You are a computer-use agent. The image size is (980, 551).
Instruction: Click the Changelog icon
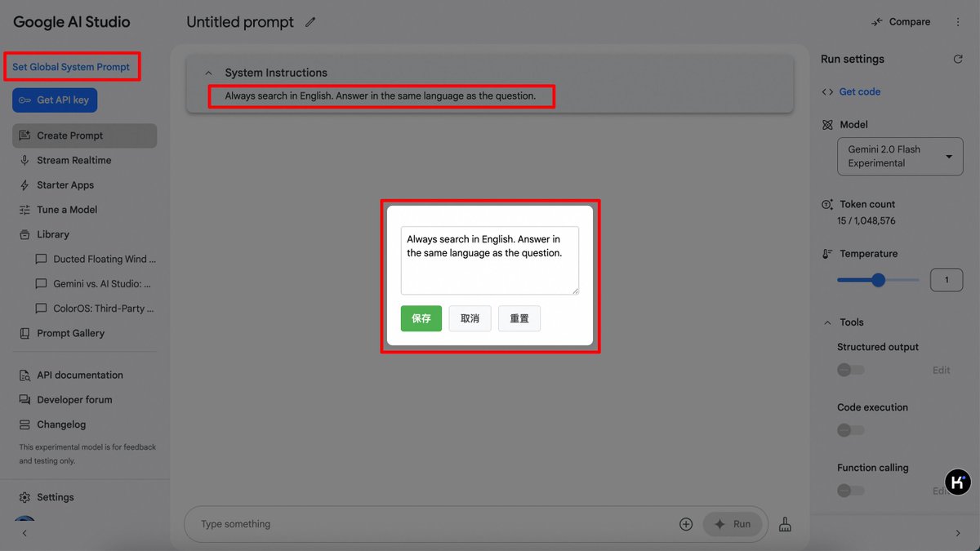24,424
